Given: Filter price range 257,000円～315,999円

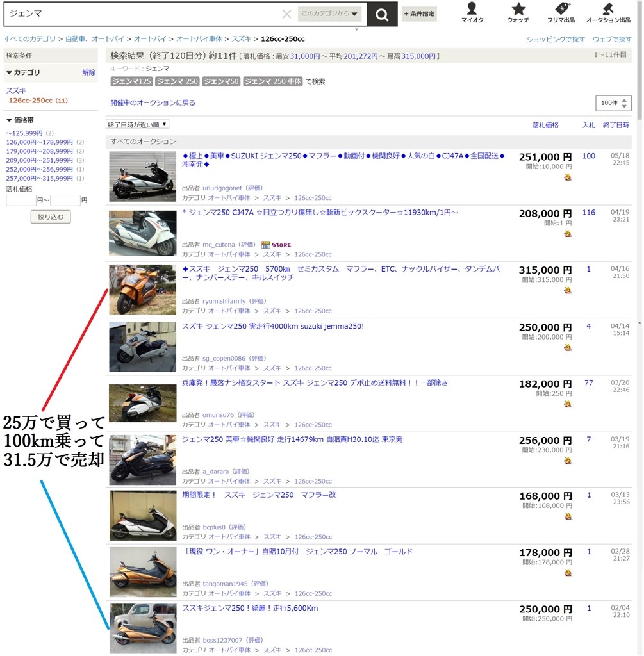Looking at the screenshot, I should (x=39, y=178).
